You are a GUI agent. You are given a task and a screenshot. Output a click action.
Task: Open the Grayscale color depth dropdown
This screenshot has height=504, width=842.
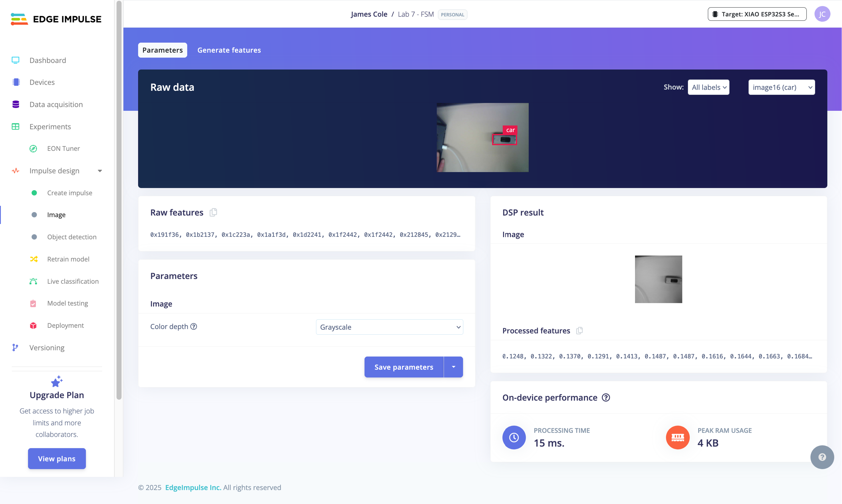(389, 327)
